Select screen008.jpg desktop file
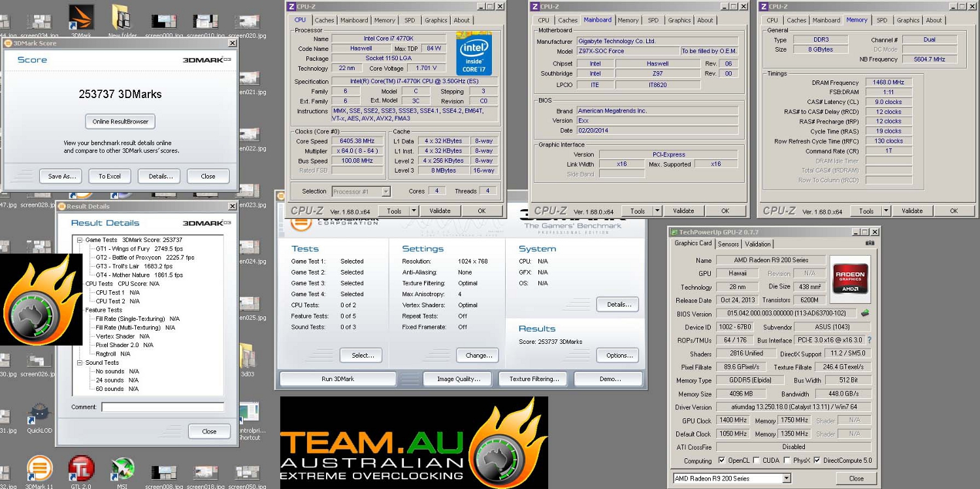 [x=163, y=477]
